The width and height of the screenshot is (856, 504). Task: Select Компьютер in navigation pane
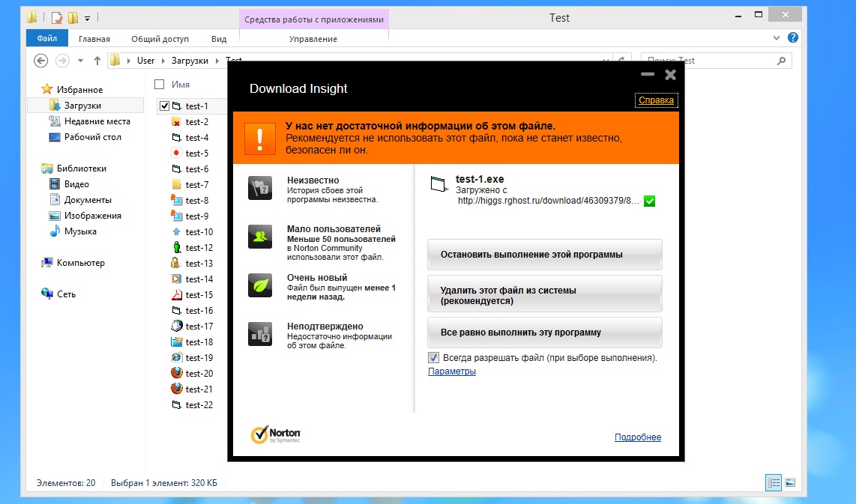pos(80,262)
